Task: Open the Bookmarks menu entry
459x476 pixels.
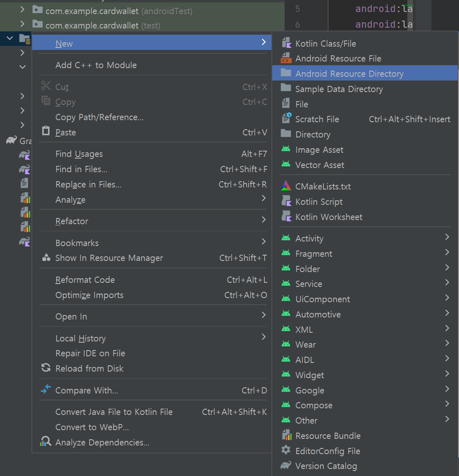Action: 152,243
